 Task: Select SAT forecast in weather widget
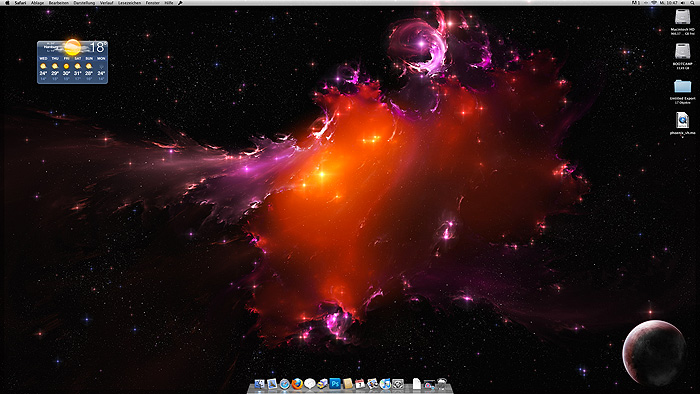pos(78,69)
